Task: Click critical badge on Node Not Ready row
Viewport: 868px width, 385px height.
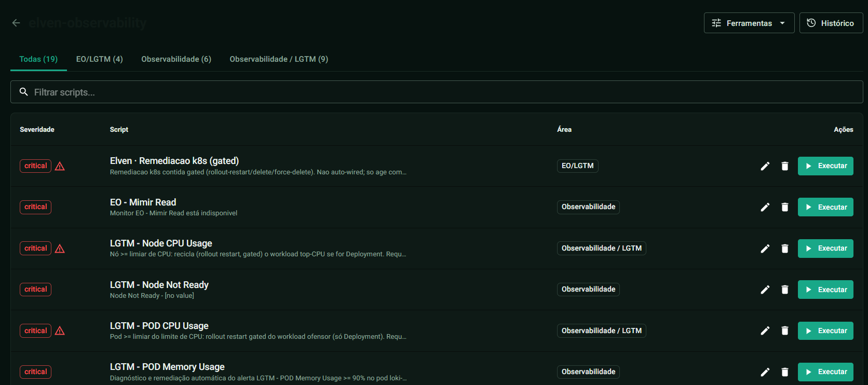Action: [x=35, y=290]
